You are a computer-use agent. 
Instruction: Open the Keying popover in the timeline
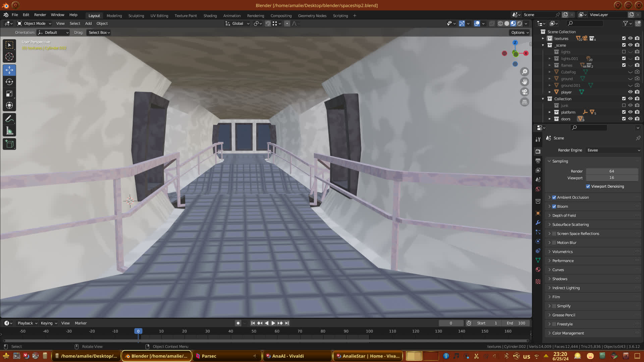tap(49, 323)
